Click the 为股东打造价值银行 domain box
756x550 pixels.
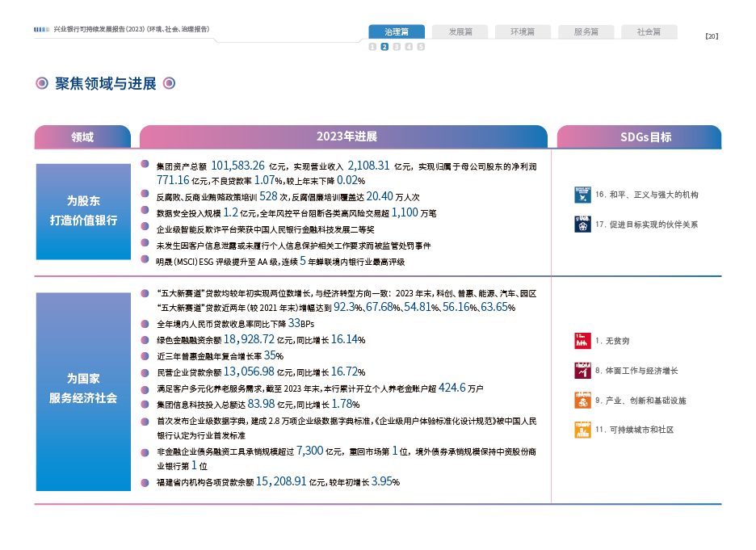tap(82, 211)
